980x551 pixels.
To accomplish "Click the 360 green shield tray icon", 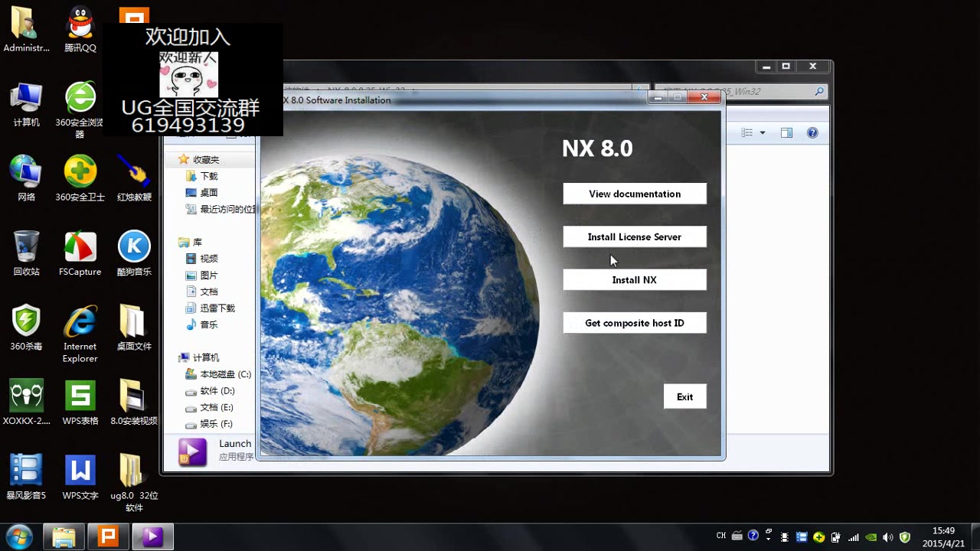I will pos(904,536).
